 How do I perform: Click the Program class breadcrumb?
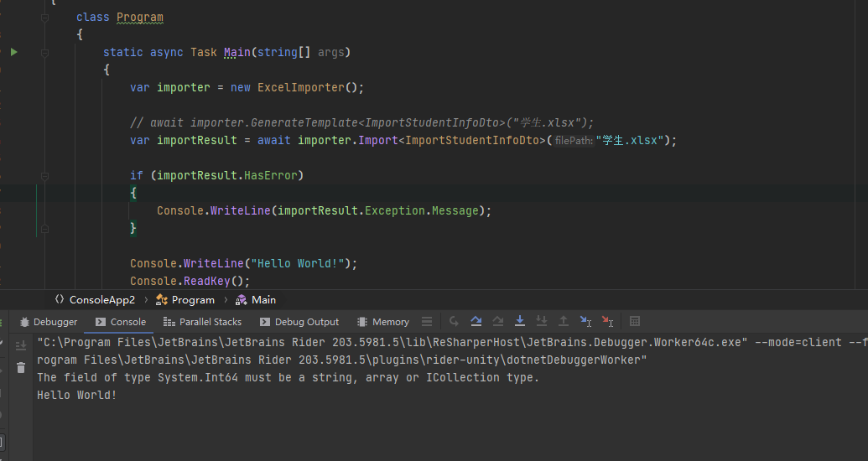pos(185,299)
